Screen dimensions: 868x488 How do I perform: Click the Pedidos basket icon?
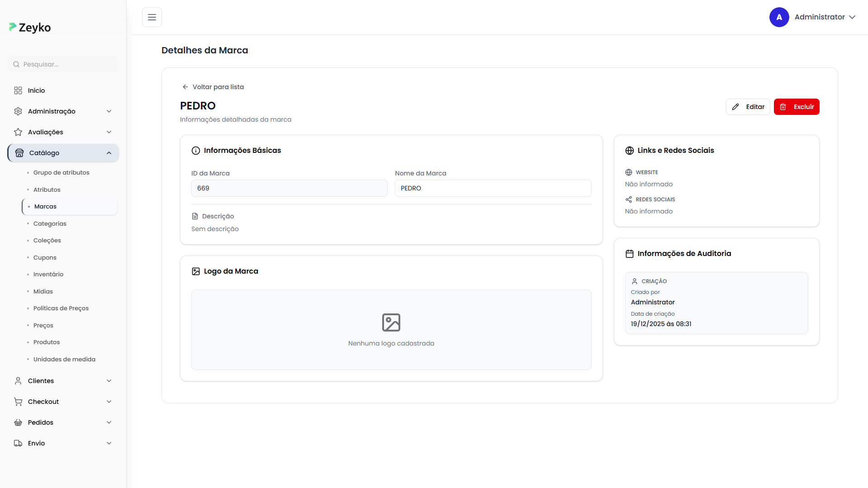pos(18,422)
